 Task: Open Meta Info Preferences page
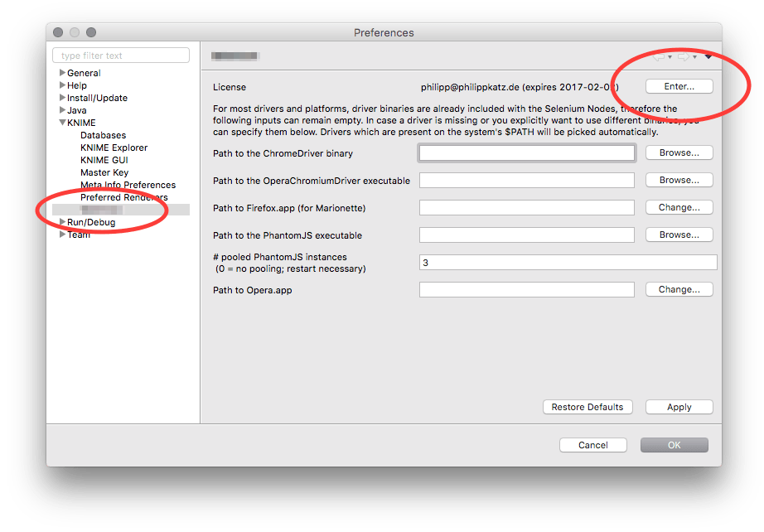(128, 185)
